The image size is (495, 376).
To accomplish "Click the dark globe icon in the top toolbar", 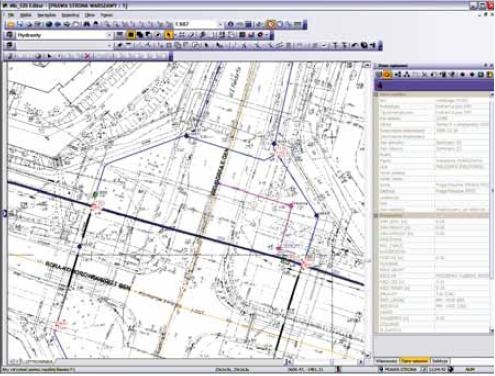I will click(49, 24).
